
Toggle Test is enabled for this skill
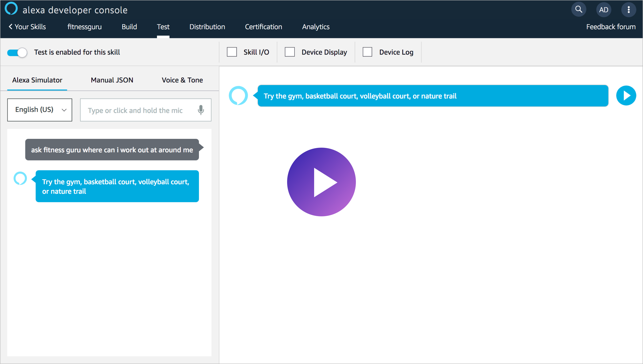[17, 52]
